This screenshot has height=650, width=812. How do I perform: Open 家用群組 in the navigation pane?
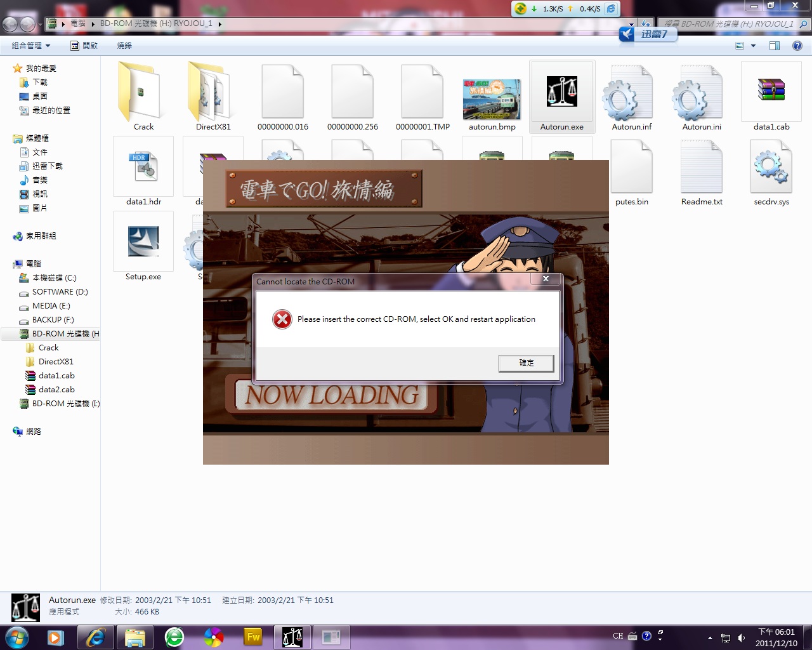(35, 236)
